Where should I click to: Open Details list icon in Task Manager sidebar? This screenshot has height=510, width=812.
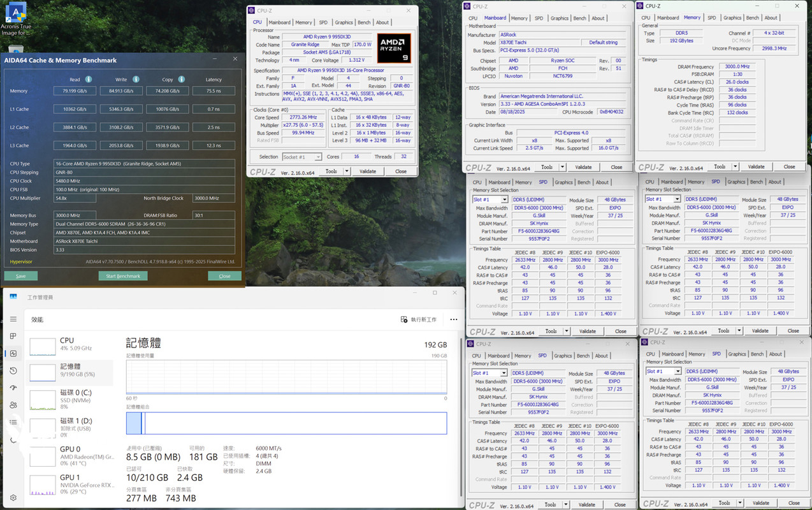point(13,422)
